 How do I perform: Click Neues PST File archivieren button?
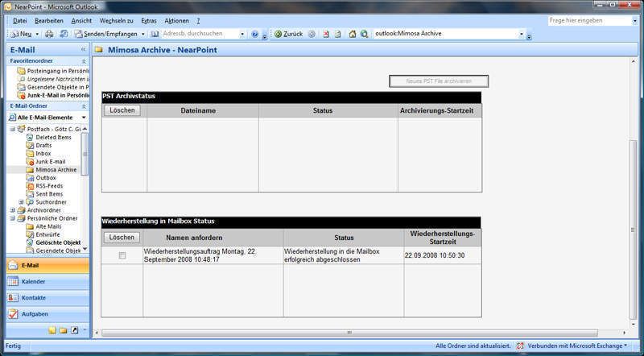tap(439, 81)
